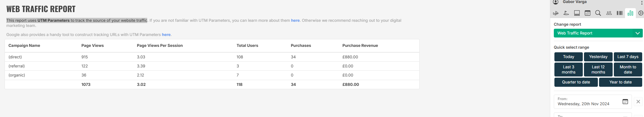Open the settings gear icon tab
Viewport: 644px width, 117px height.
coord(641,13)
